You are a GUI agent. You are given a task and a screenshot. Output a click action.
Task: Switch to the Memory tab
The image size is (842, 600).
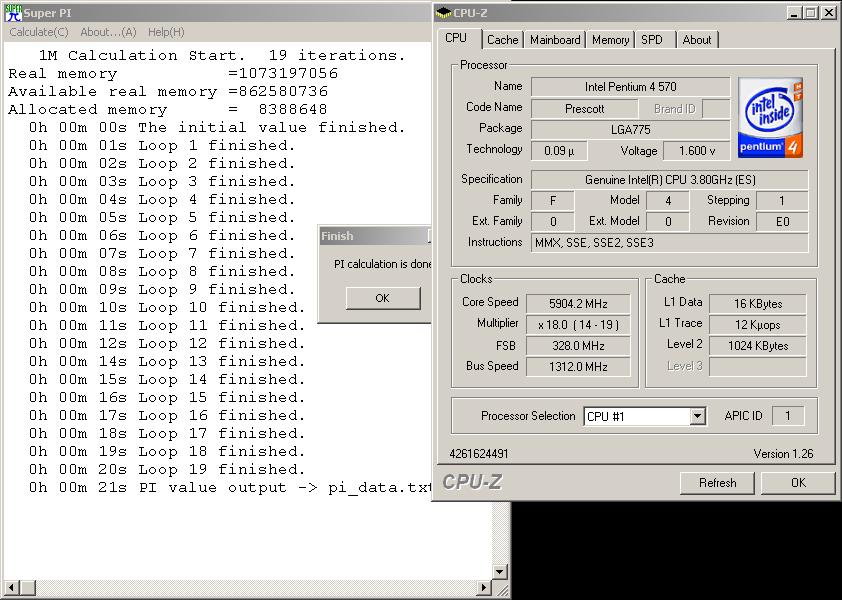click(x=611, y=40)
